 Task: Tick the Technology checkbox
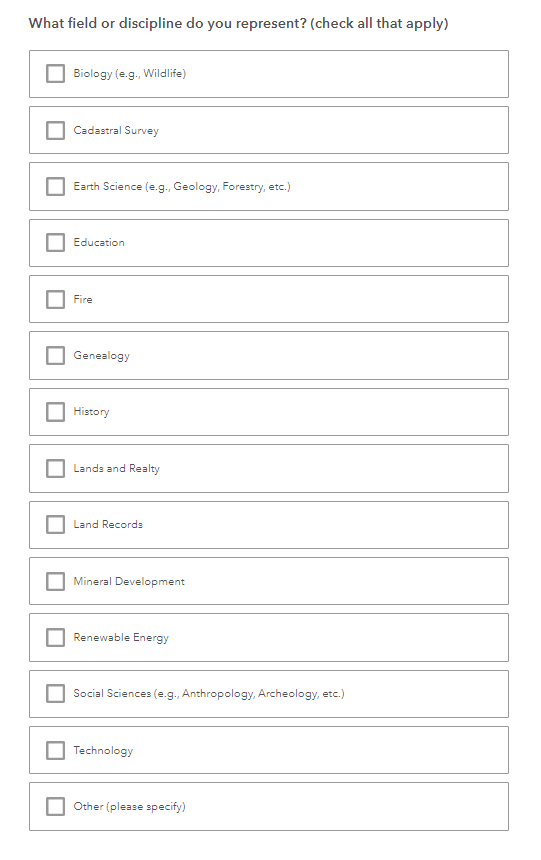[55, 750]
